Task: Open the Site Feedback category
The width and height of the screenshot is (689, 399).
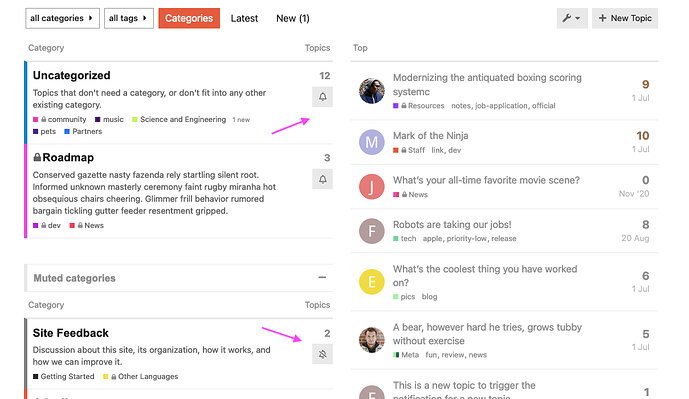Action: (71, 333)
